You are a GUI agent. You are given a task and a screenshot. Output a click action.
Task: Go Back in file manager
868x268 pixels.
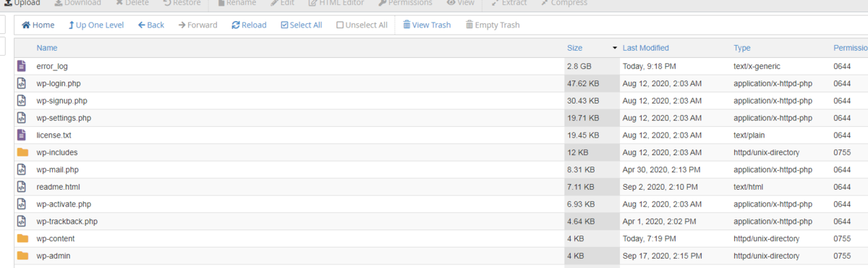coord(151,25)
